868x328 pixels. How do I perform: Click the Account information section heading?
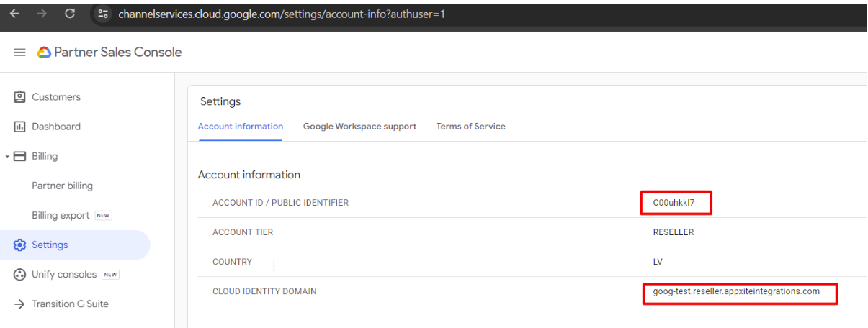point(249,175)
